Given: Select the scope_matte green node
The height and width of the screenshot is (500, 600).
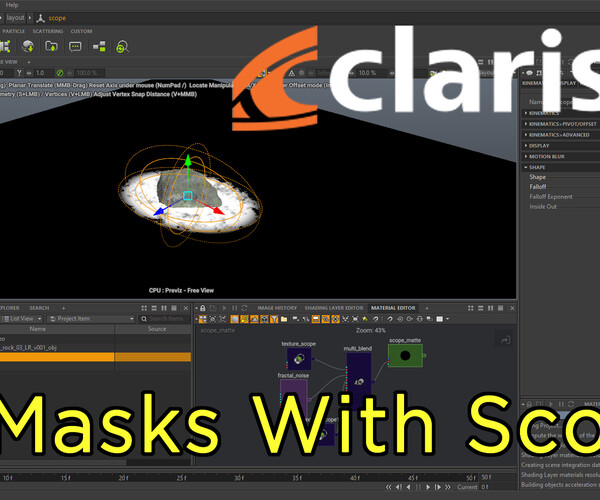Looking at the screenshot, I should pyautogui.click(x=406, y=356).
